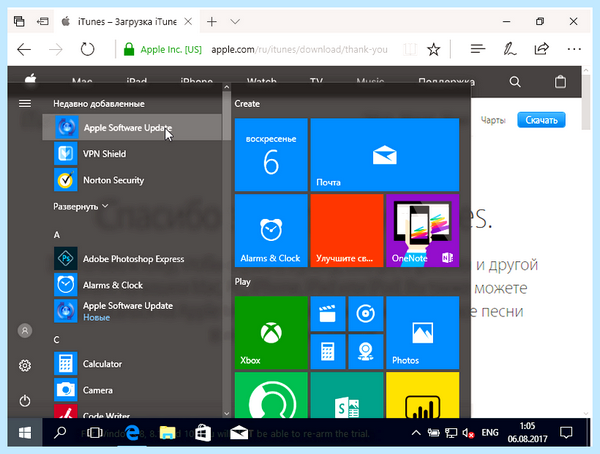Open the Edge Hub icon
The width and height of the screenshot is (600, 454).
(478, 49)
